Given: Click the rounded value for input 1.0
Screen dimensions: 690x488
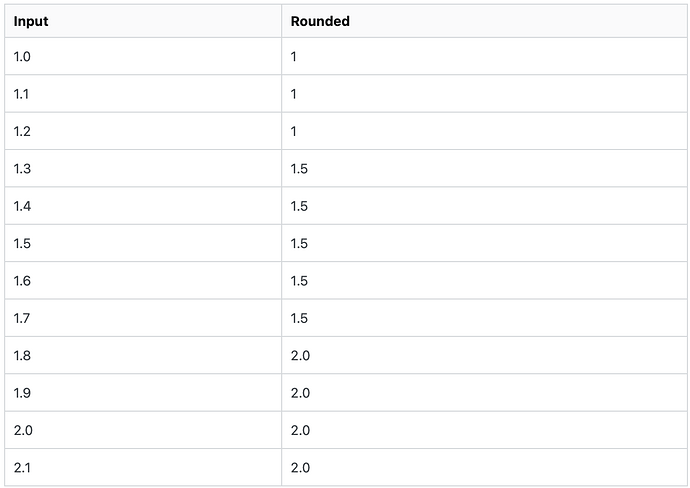Looking at the screenshot, I should 294,57.
